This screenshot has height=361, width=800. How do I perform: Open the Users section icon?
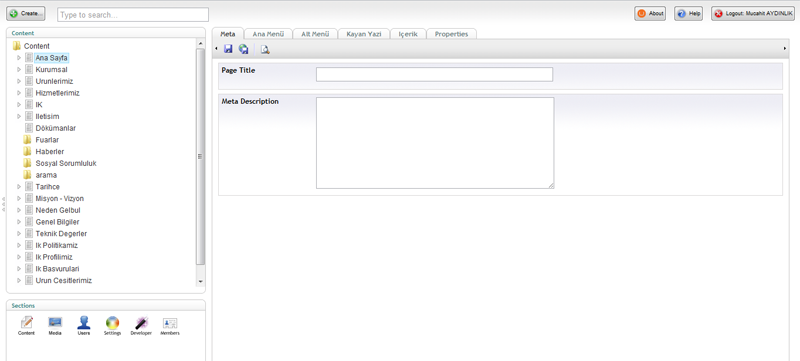[x=84, y=325]
